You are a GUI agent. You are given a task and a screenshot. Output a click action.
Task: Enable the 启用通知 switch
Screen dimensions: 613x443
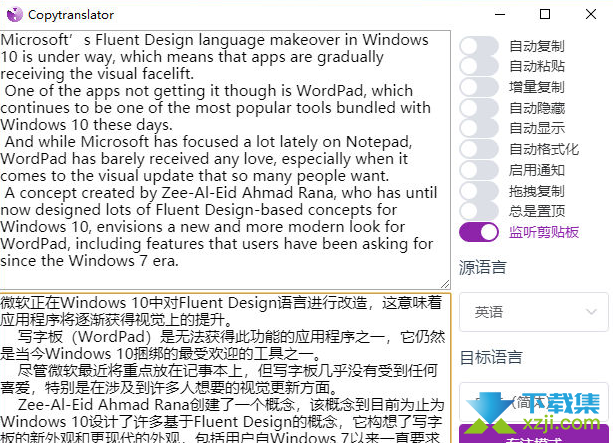click(x=479, y=170)
